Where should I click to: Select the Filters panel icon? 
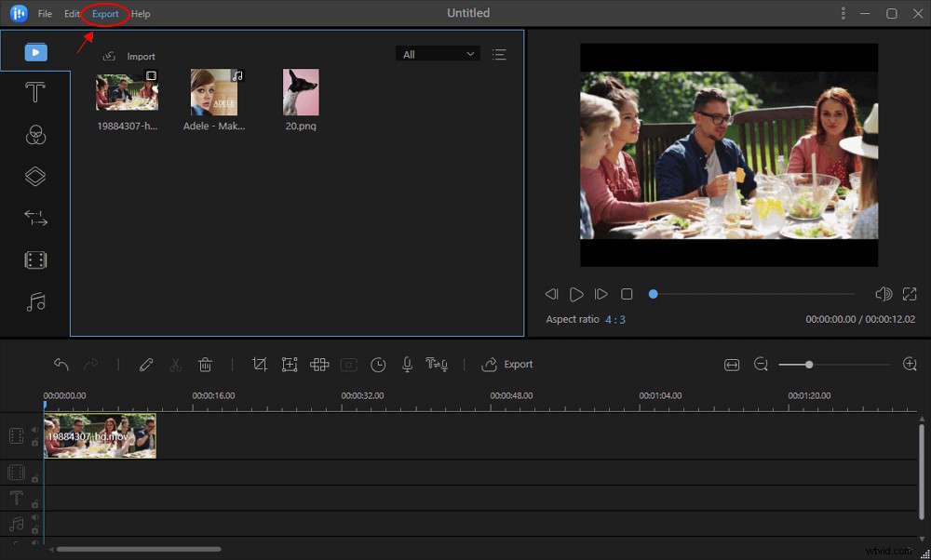pyautogui.click(x=35, y=134)
